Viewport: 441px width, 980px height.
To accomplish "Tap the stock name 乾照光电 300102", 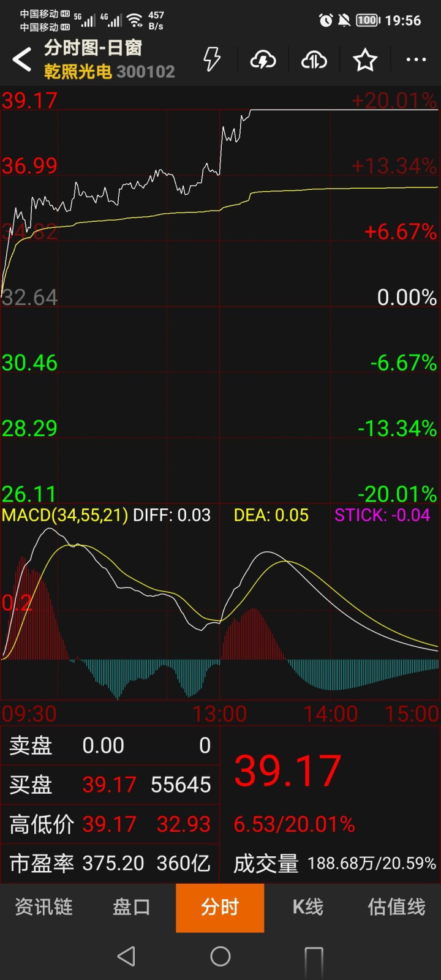I will (110, 72).
